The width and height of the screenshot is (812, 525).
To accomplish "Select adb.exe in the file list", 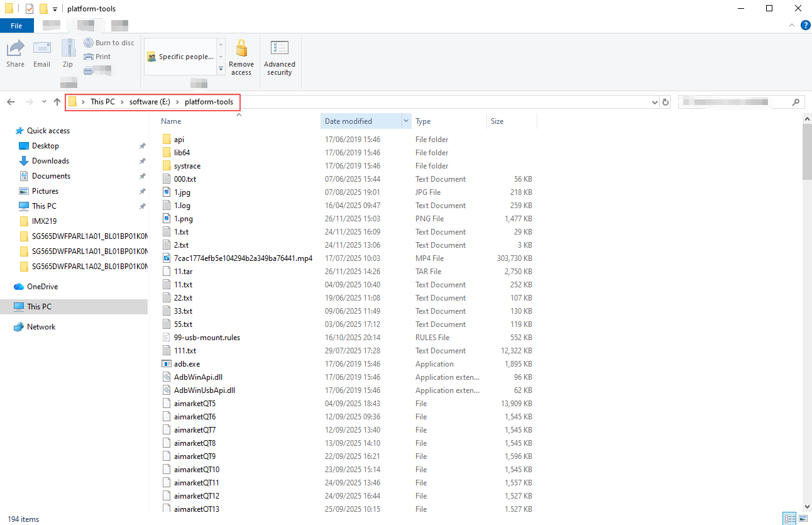I will click(187, 364).
